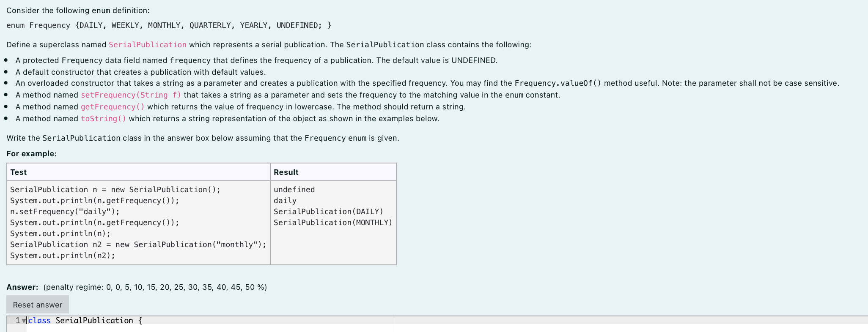Viewport: 868px width, 332px height.
Task: Click the 'For example:' label
Action: coord(32,154)
